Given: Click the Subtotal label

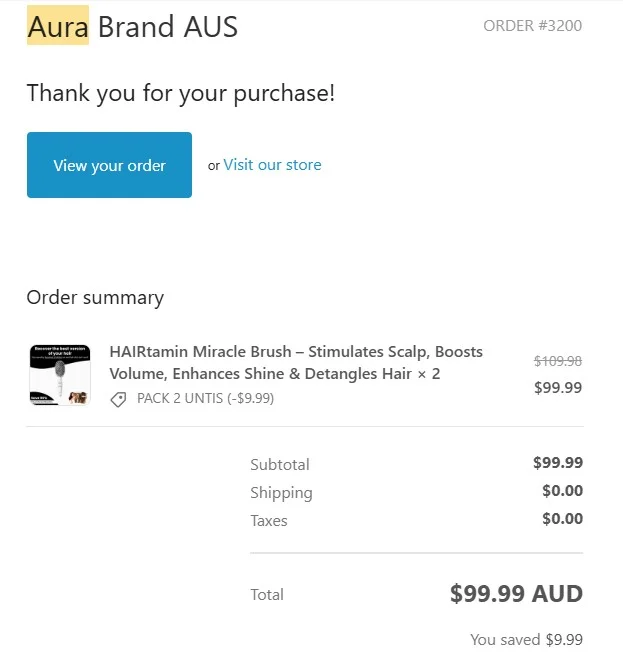Looking at the screenshot, I should point(280,465).
